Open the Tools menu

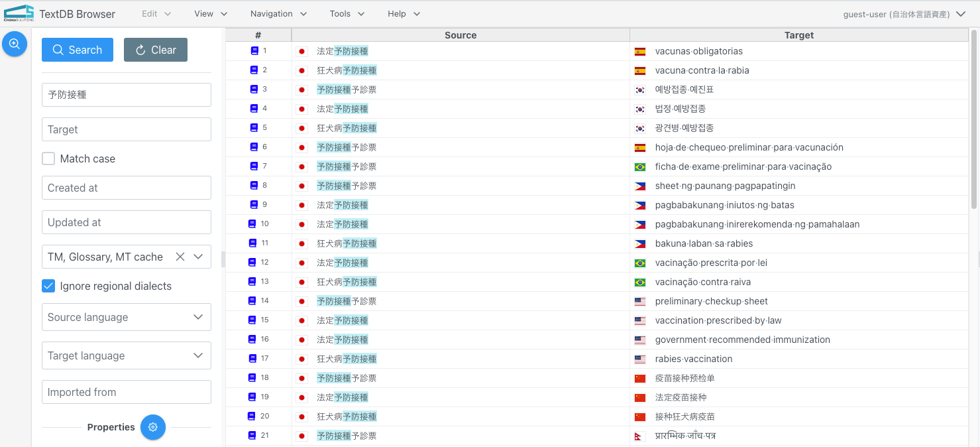pos(347,13)
